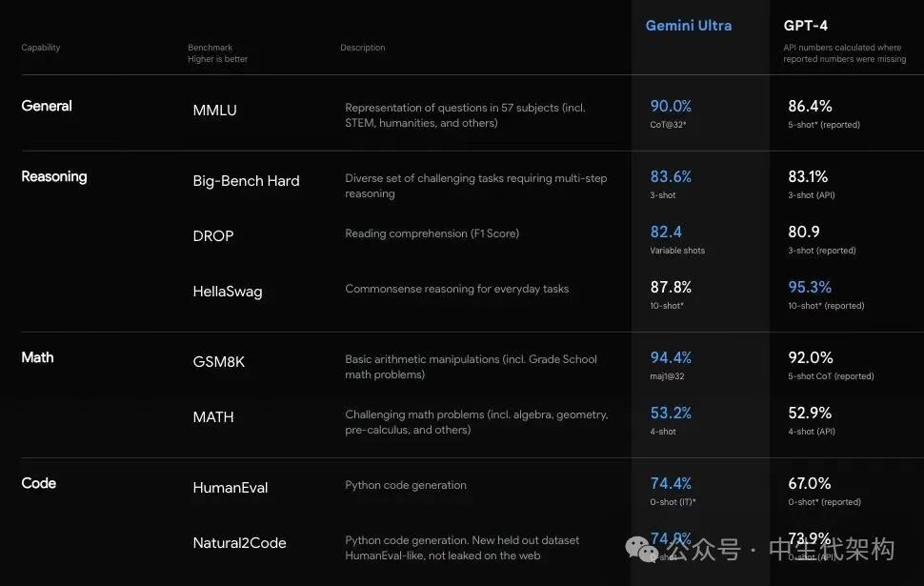This screenshot has height=586, width=924.
Task: Click the Code capability row label
Action: coord(38,483)
